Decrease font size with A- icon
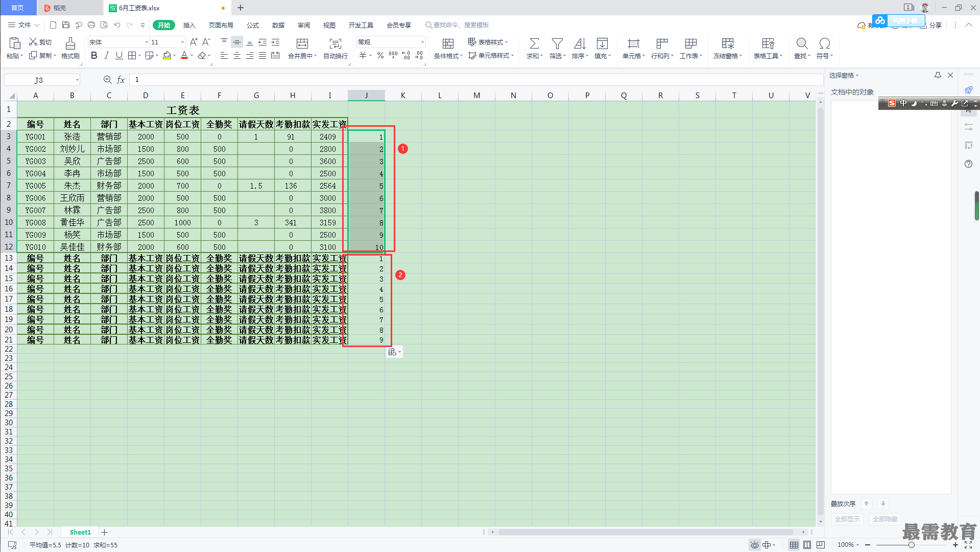The width and height of the screenshot is (980, 552). click(206, 42)
